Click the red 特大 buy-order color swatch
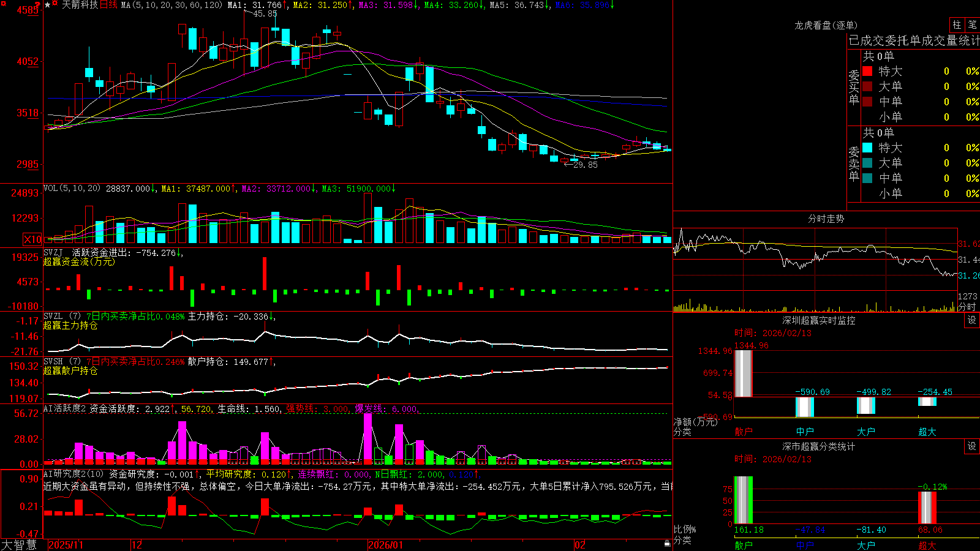Image resolution: width=980 pixels, height=551 pixels. (867, 71)
